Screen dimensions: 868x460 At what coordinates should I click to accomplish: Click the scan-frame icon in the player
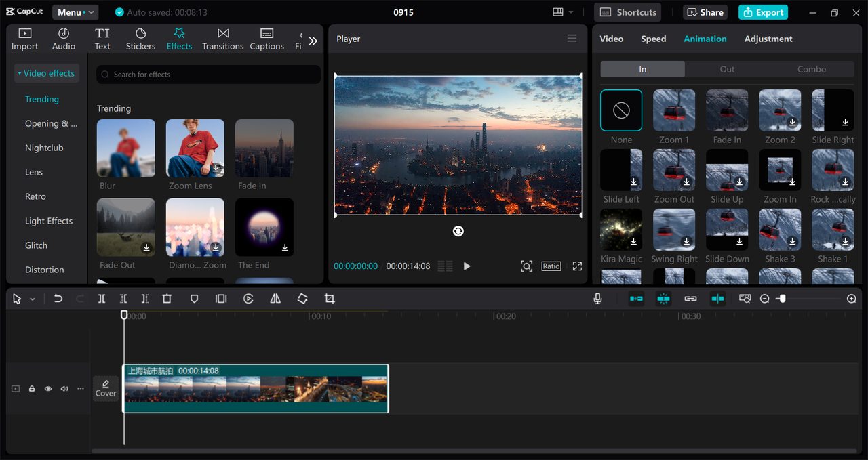click(526, 266)
